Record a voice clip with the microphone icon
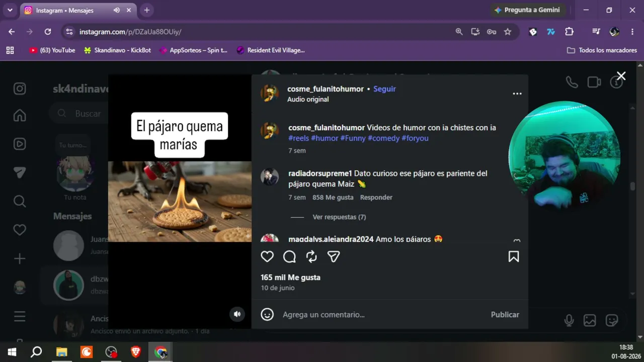The image size is (644, 362). [x=569, y=320]
